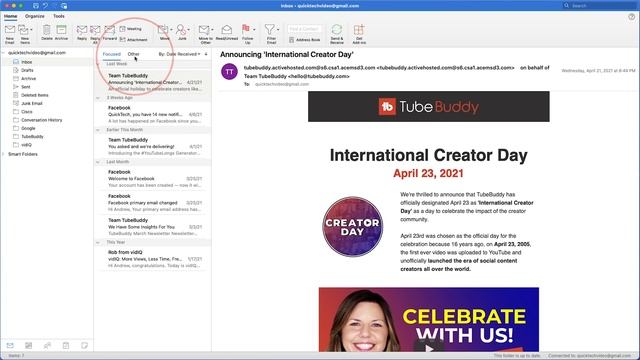
Task: Open 'You asked and we're delivering!' email
Action: (x=153, y=146)
